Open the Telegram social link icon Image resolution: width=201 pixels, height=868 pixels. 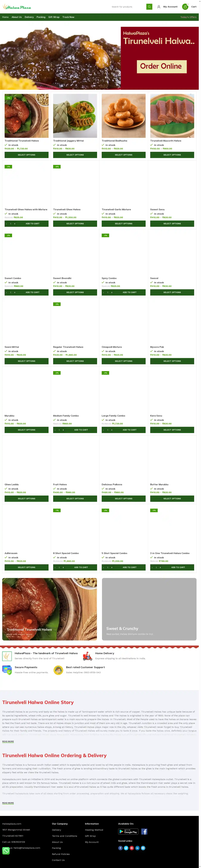143,848
